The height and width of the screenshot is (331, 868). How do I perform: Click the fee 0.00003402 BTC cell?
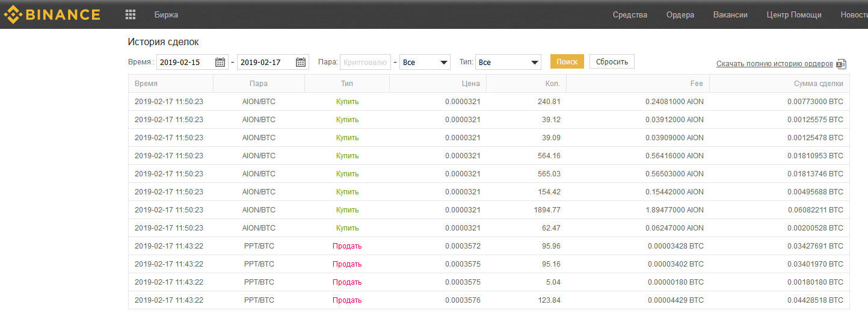(676, 264)
